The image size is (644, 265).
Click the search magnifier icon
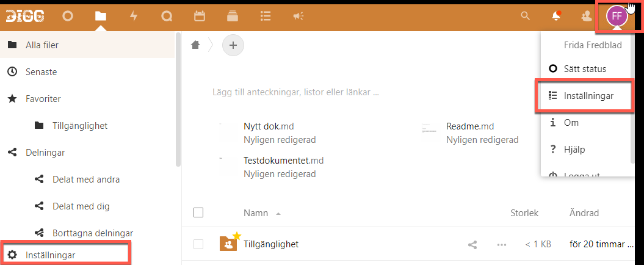[x=525, y=16]
